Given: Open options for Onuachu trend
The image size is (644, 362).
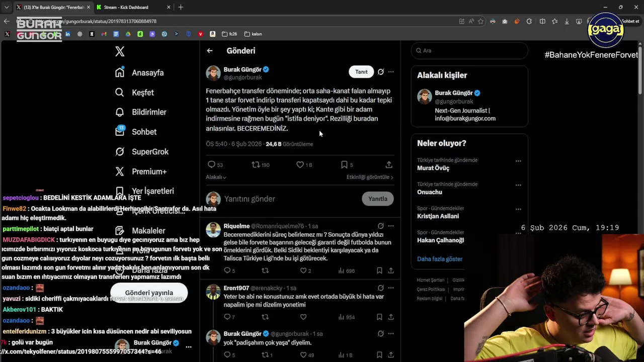Looking at the screenshot, I should [x=518, y=185].
